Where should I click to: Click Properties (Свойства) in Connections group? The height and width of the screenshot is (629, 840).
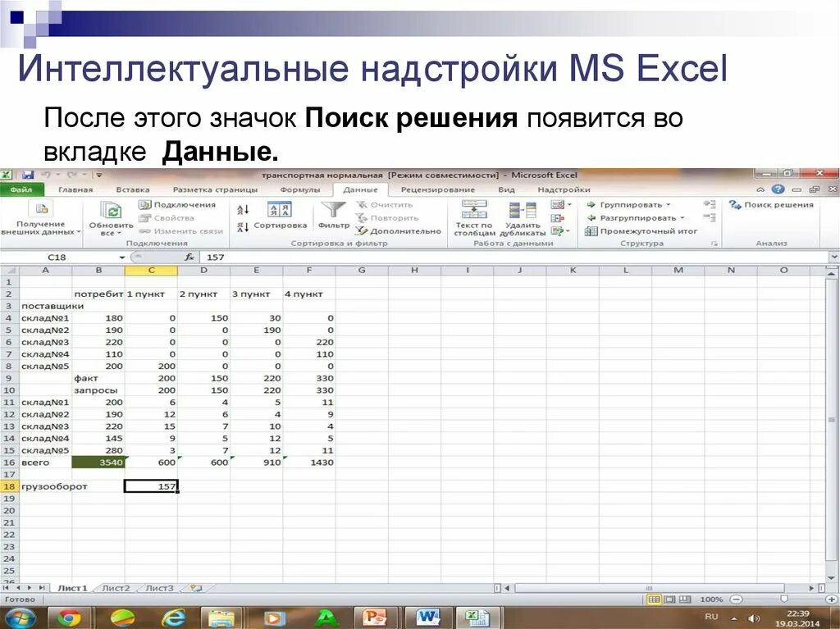pyautogui.click(x=166, y=218)
